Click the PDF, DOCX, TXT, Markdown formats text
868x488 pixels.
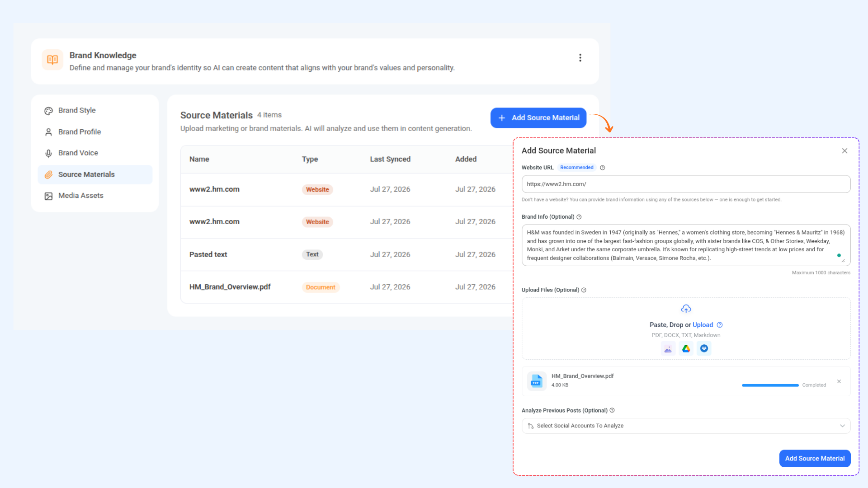tap(686, 335)
